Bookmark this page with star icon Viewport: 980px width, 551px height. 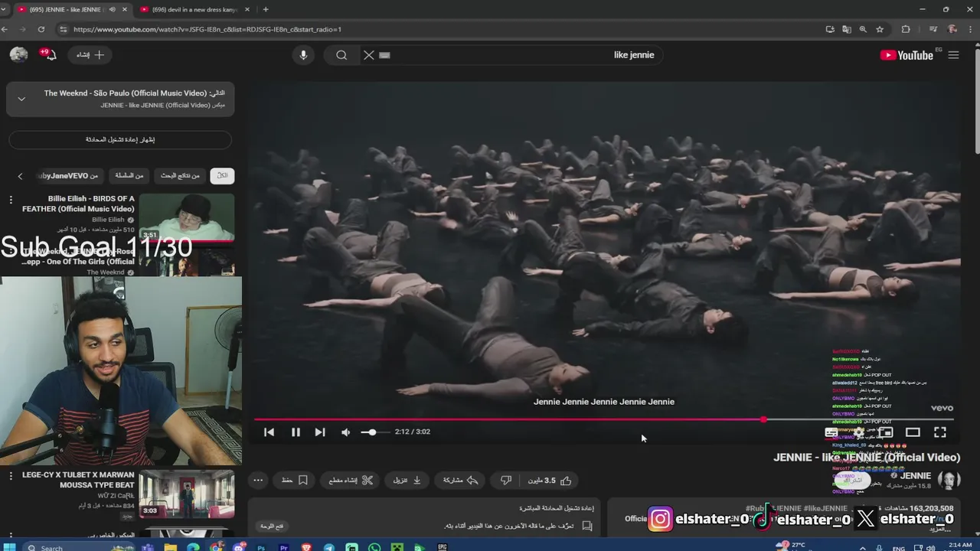(880, 29)
